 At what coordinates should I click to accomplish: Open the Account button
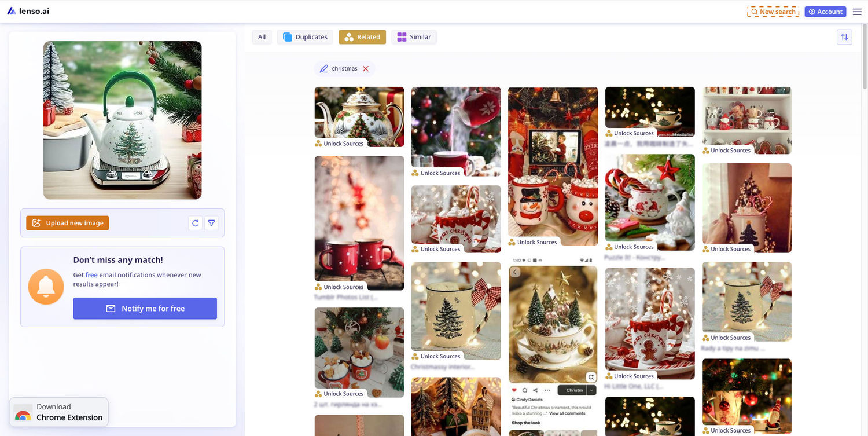click(825, 12)
